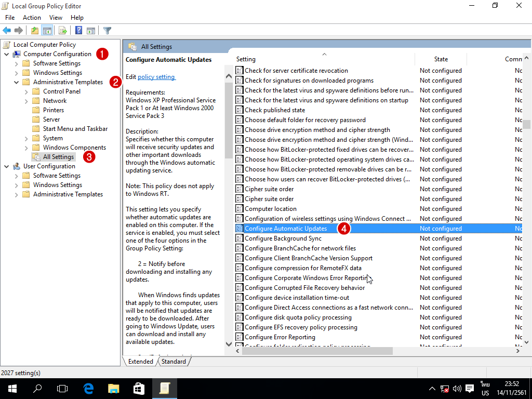Open the Store icon on the taskbar

[139, 389]
